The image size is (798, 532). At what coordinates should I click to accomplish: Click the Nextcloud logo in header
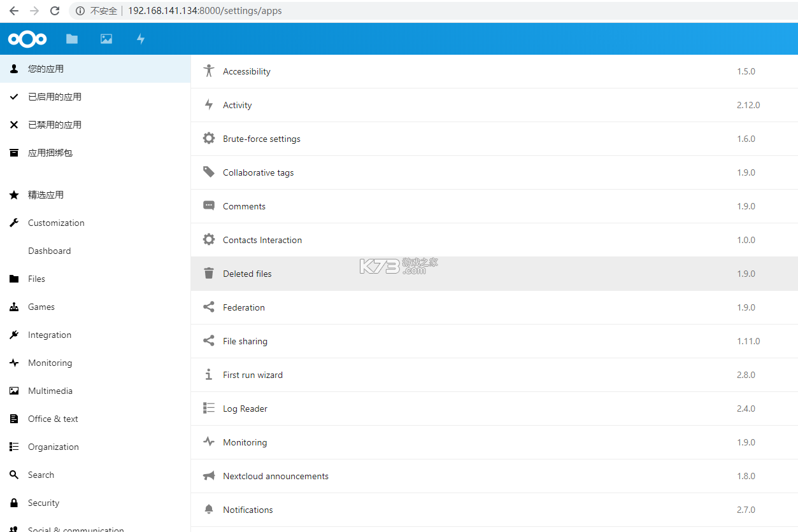pyautogui.click(x=27, y=39)
